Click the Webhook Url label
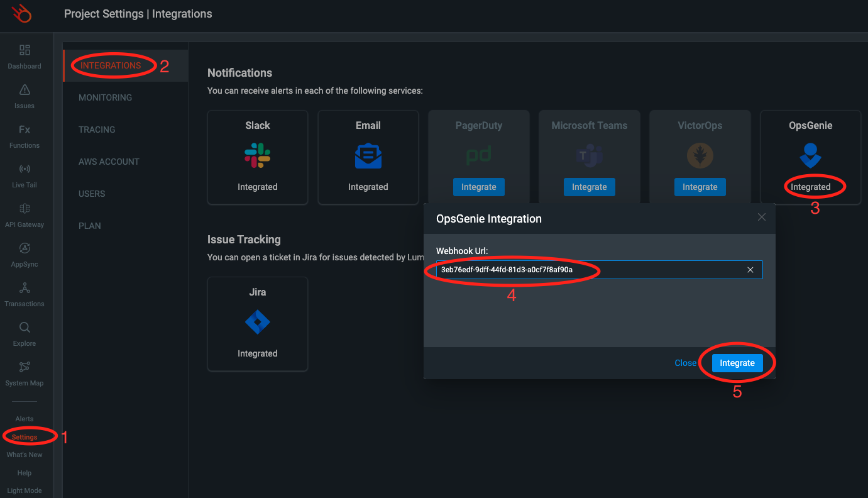The width and height of the screenshot is (868, 498). coord(462,251)
